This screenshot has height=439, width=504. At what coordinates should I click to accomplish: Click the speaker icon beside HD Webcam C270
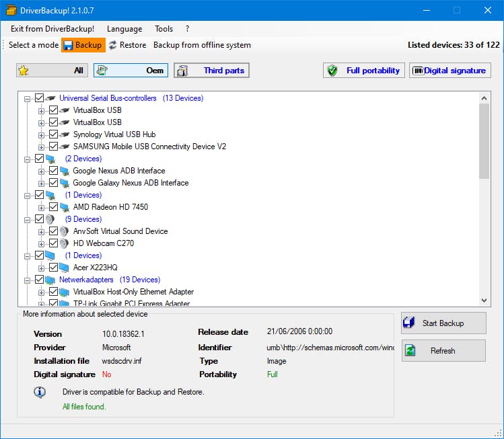click(64, 243)
